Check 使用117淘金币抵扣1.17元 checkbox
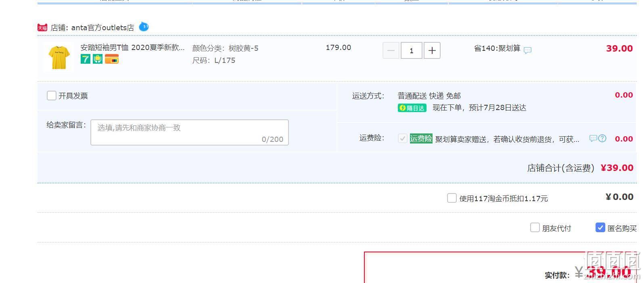 [452, 198]
